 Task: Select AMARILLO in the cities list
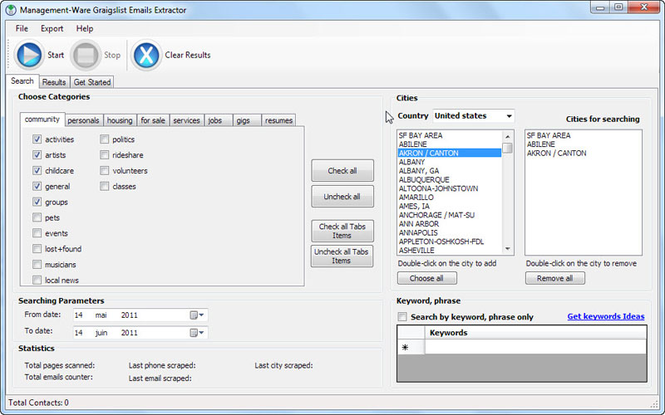449,198
